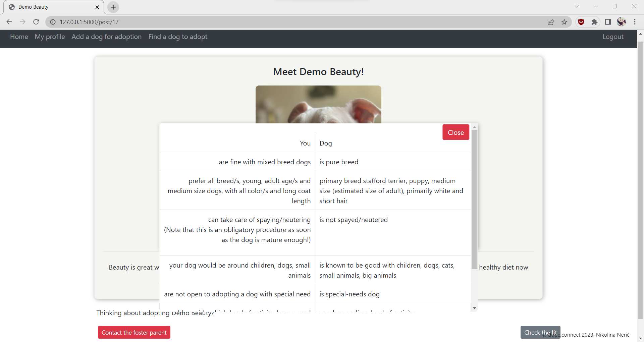Open the Chrome profile avatar
The height and width of the screenshot is (342, 644).
[621, 22]
